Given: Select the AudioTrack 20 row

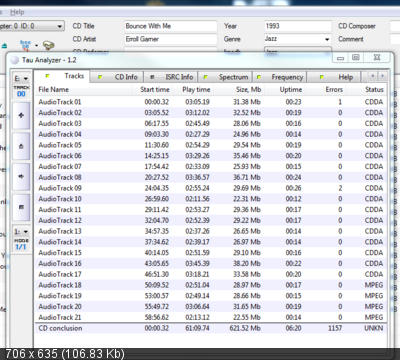Looking at the screenshot, I should point(211,307).
